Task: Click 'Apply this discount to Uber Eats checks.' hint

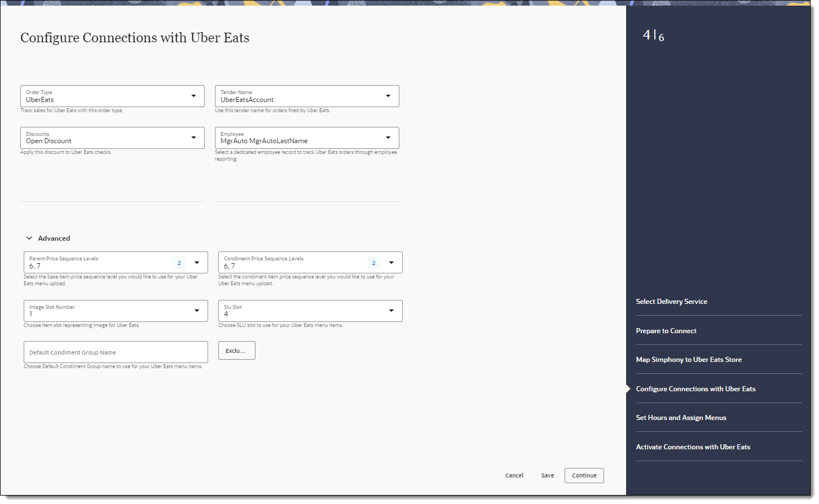Action: (66, 152)
